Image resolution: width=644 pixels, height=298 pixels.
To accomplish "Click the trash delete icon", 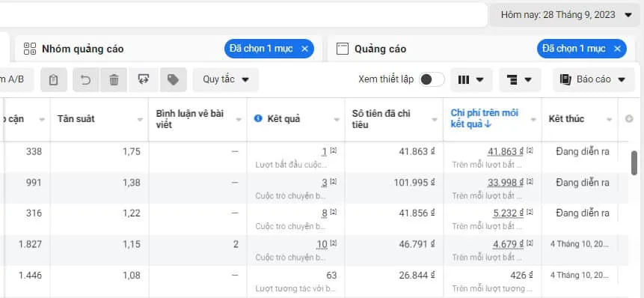I will click(x=114, y=79).
